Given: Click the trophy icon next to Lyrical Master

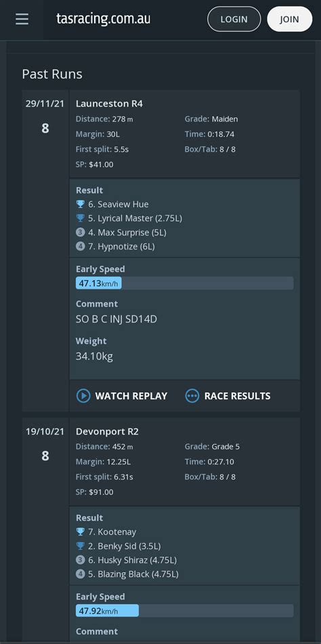Looking at the screenshot, I should coord(81,218).
